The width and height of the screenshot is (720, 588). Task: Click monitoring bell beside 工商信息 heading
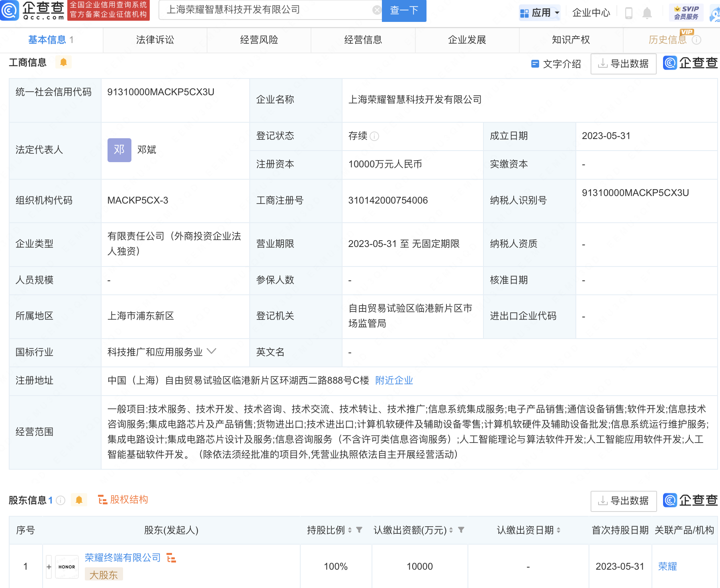pos(63,62)
